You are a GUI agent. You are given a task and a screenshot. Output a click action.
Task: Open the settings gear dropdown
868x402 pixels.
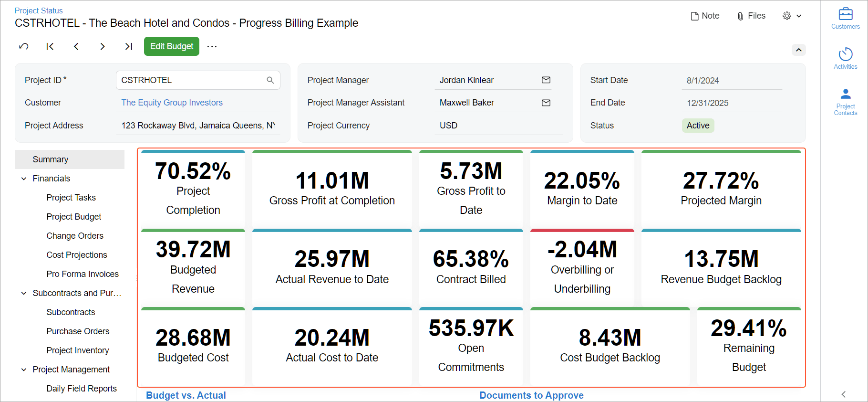pos(792,16)
